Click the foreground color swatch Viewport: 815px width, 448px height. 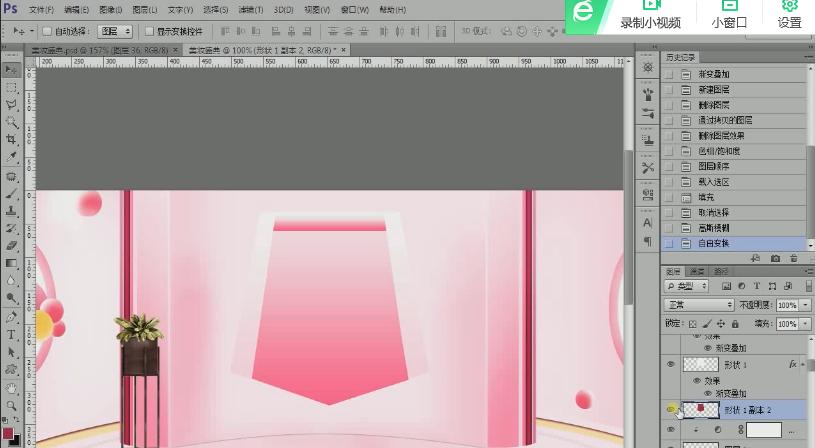[8, 431]
